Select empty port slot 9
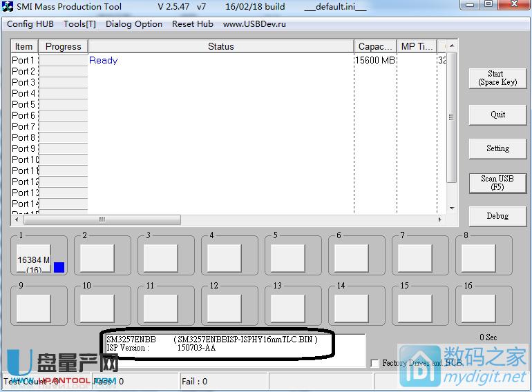Viewport: 532px width, 392px height. [x=33, y=308]
